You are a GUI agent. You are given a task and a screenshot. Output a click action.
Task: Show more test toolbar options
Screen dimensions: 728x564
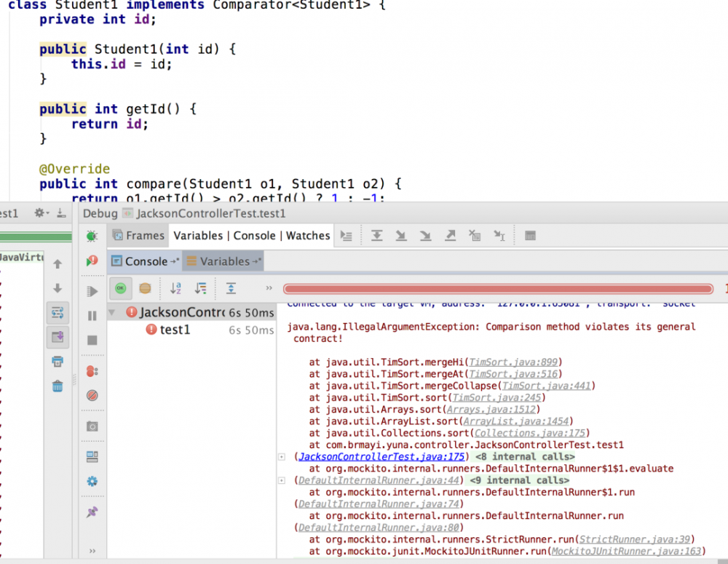coord(269,287)
